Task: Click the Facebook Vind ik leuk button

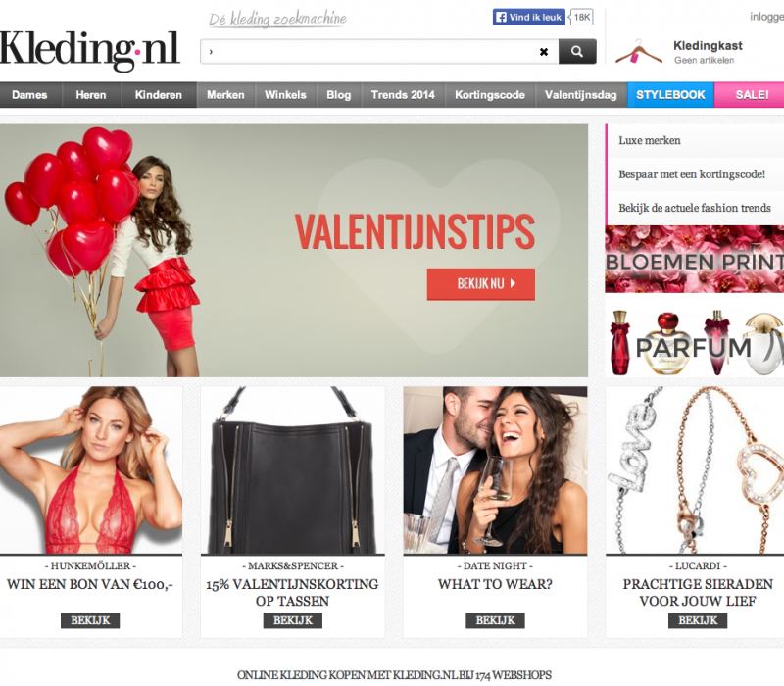Action: click(x=528, y=17)
